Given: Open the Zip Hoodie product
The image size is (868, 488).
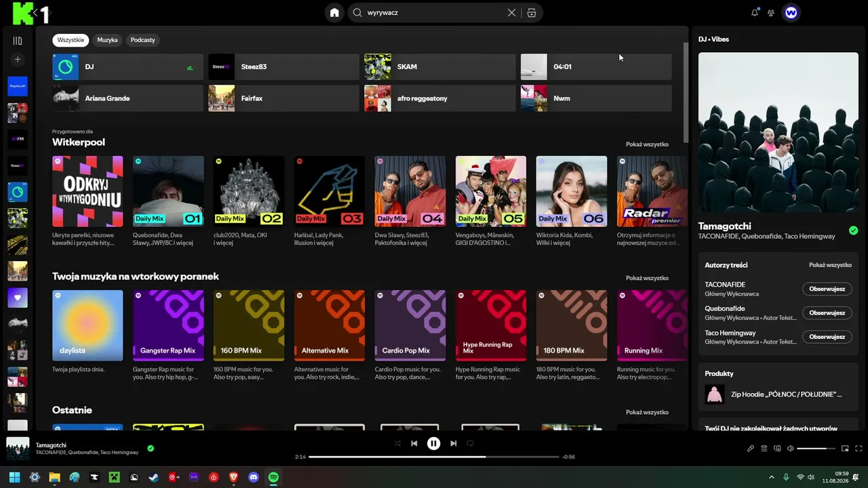Looking at the screenshot, I should (778, 394).
